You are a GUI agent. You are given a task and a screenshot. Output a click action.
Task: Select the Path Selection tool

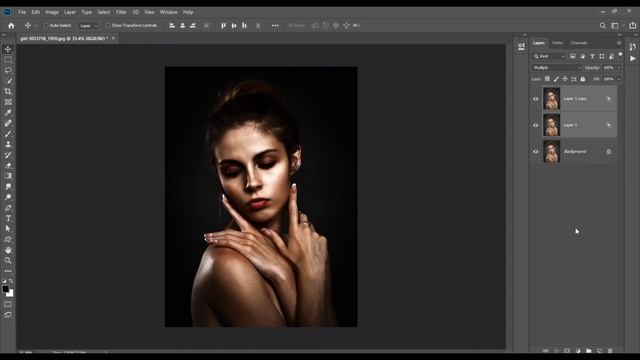click(x=8, y=229)
